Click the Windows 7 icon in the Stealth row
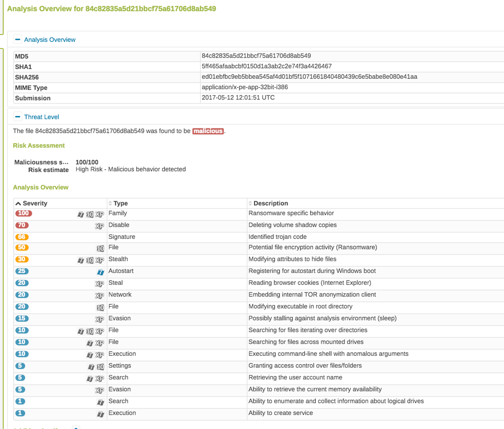504x429 pixels. [x=81, y=260]
